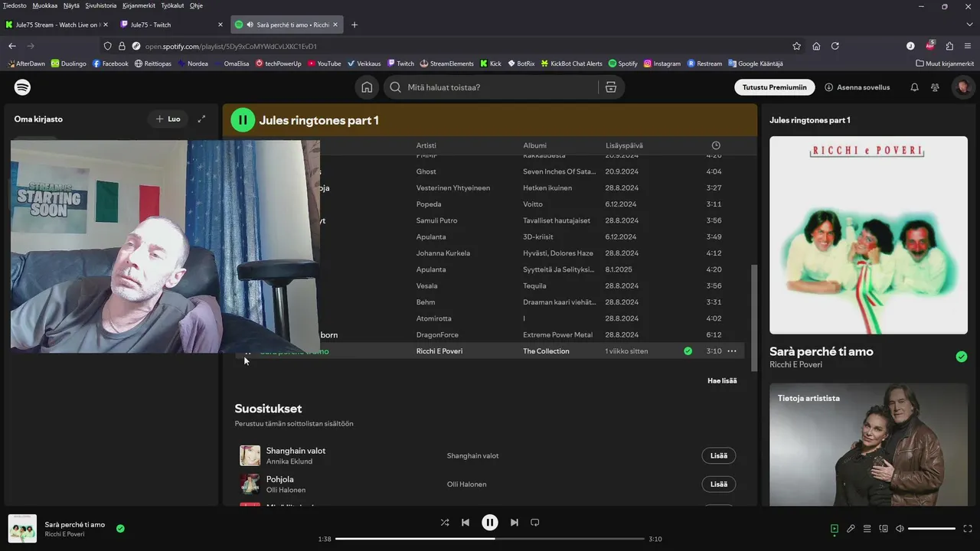Open the Instagram bookmark
This screenshot has width=980, height=551.
(662, 64)
